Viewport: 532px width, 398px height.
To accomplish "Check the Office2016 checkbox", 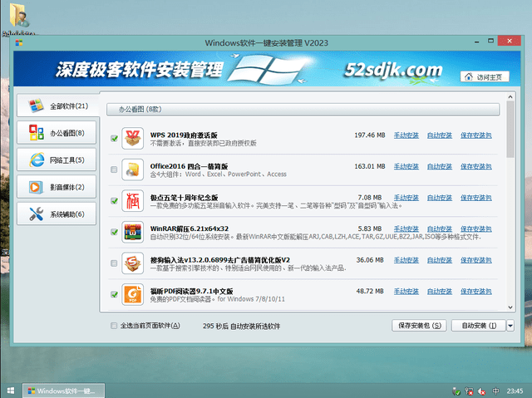I will [115, 170].
